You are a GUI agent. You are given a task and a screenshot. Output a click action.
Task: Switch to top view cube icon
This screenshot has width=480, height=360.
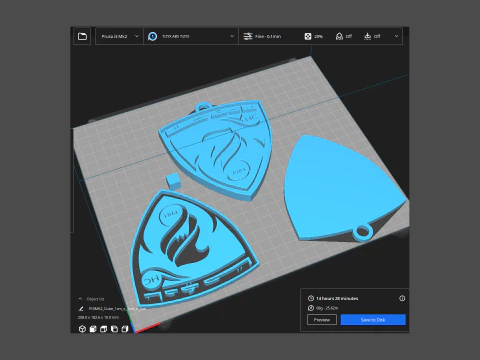point(104,329)
